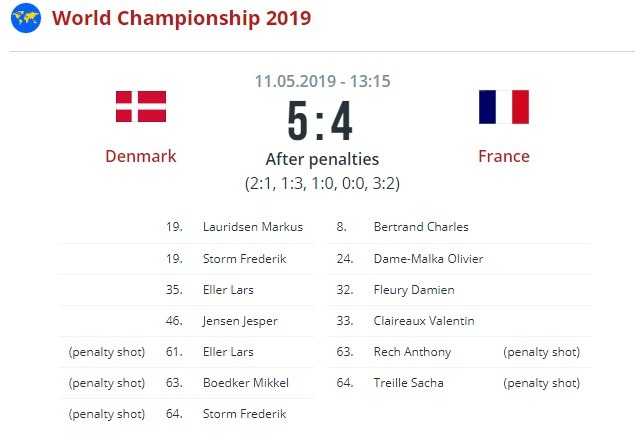Select Treille Sacha penalty shot entry
Image resolution: width=643 pixels, height=433 pixels.
point(409,382)
